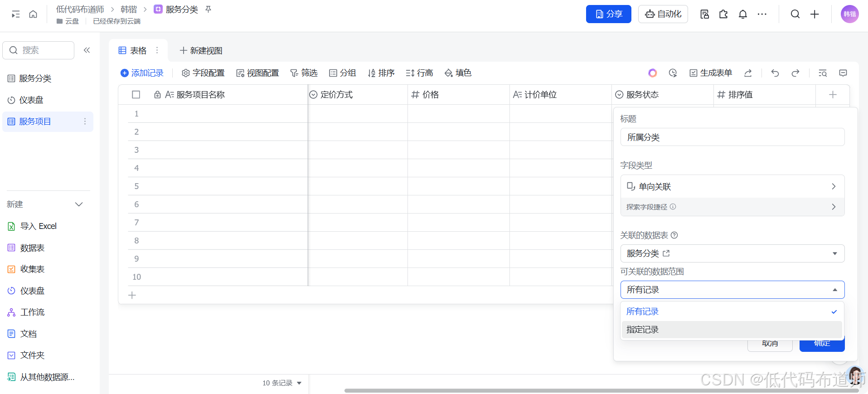
Task: Expand 探索字段捷径 row
Action: 732,207
